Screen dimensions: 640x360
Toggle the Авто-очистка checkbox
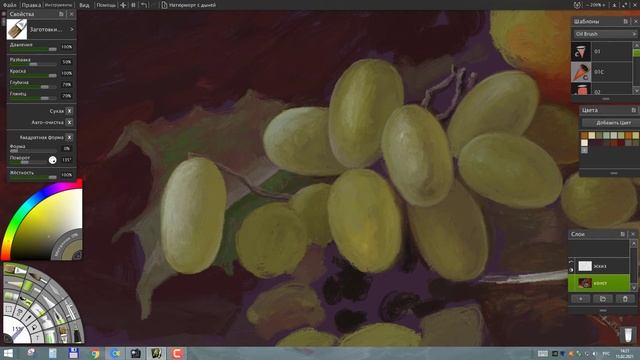(x=69, y=122)
